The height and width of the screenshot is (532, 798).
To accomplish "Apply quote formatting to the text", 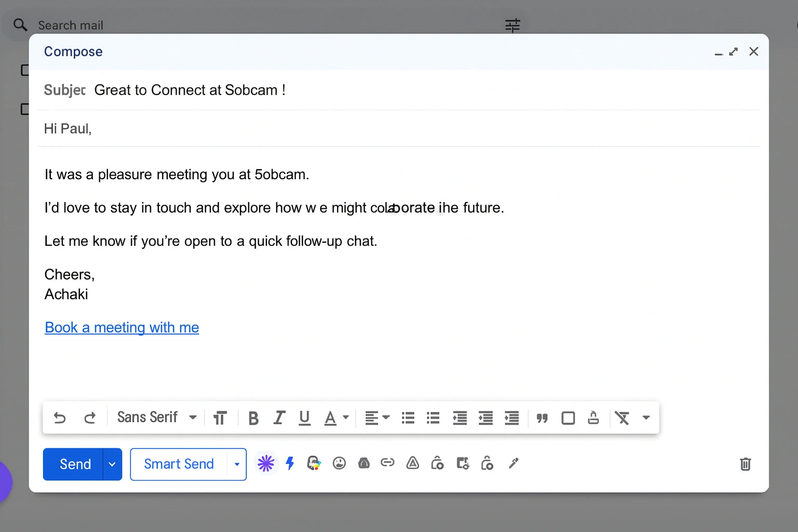I will [542, 418].
